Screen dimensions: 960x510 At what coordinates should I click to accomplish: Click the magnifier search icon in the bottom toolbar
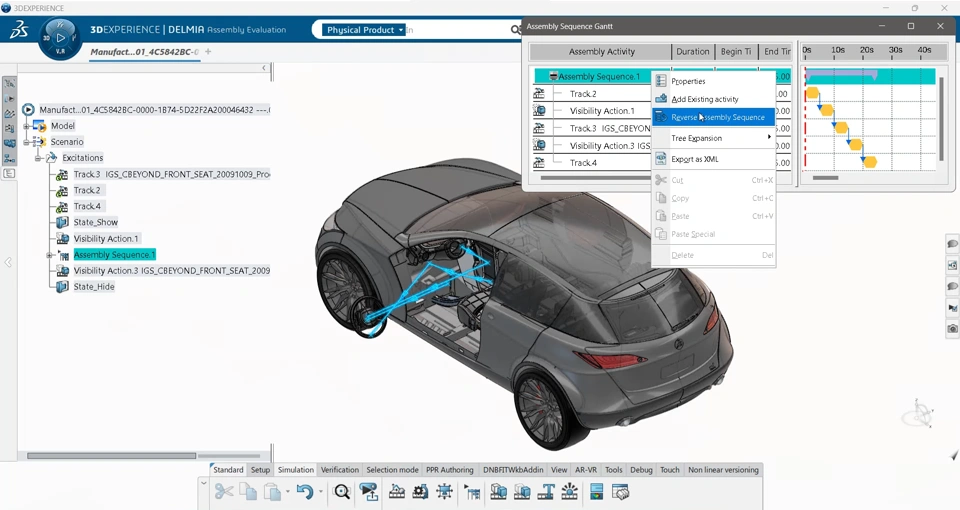(342, 491)
